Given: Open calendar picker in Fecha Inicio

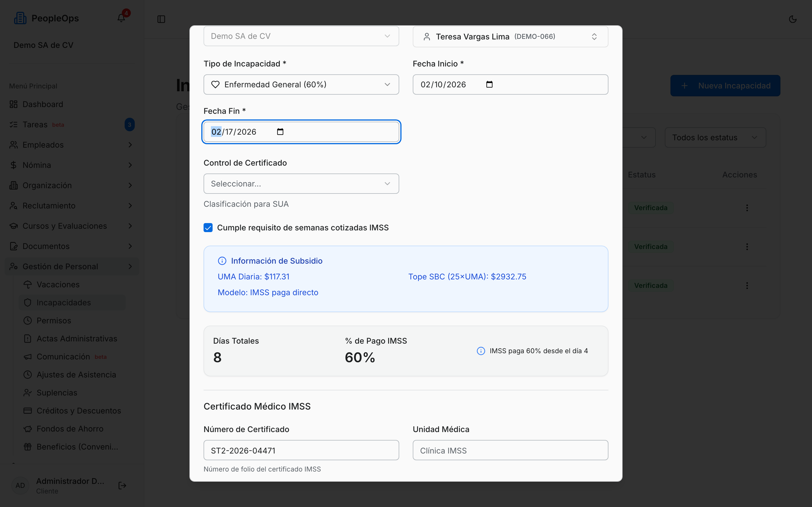Looking at the screenshot, I should point(489,84).
